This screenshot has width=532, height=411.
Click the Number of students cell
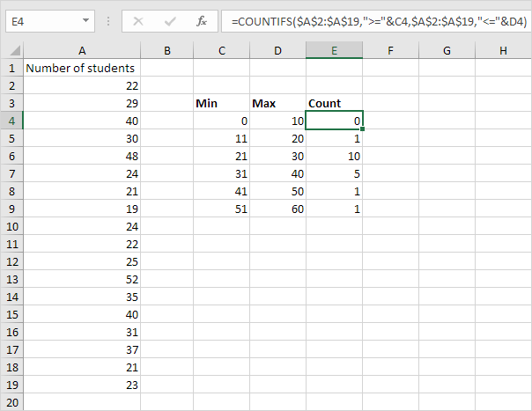tap(82, 68)
